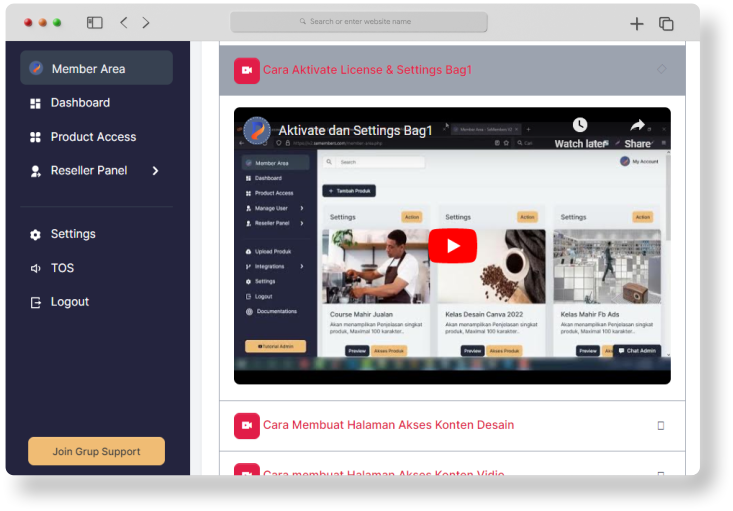Show the tab overview icon
The height and width of the screenshot is (511, 733).
click(666, 23)
